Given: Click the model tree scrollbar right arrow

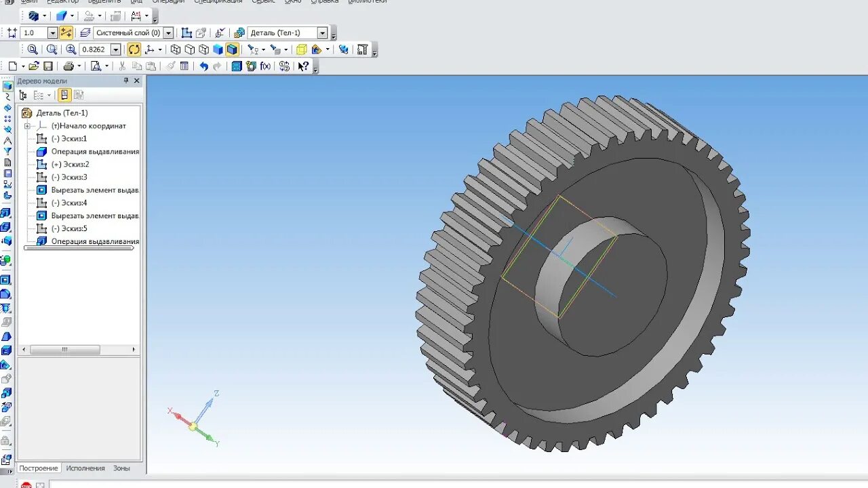Looking at the screenshot, I should coord(134,350).
